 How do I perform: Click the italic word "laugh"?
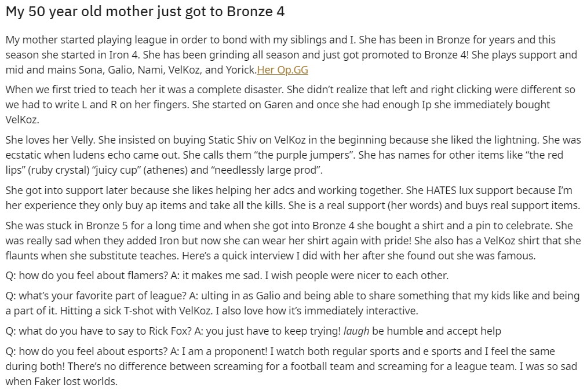point(356,331)
